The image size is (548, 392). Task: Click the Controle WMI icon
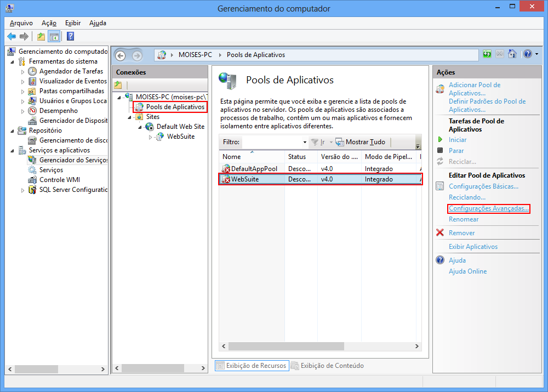tap(32, 180)
